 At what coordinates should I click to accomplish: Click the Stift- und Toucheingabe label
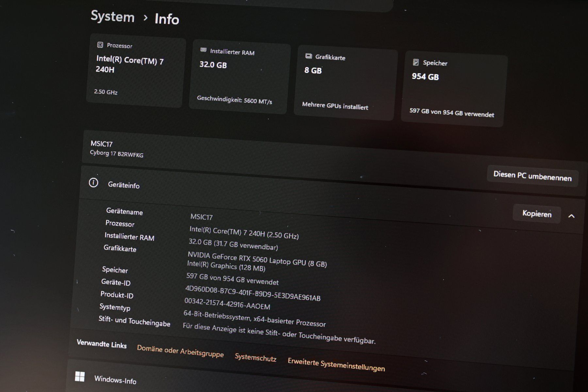[x=134, y=321]
